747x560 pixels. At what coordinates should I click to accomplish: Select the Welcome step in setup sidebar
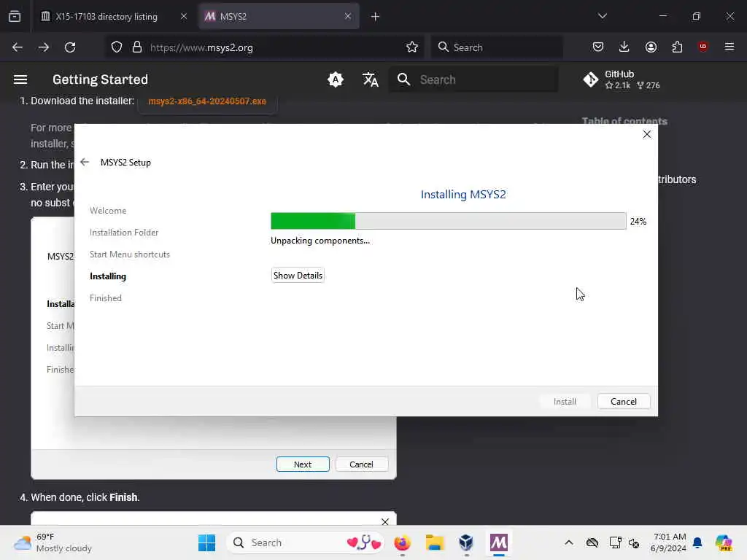pyautogui.click(x=108, y=211)
